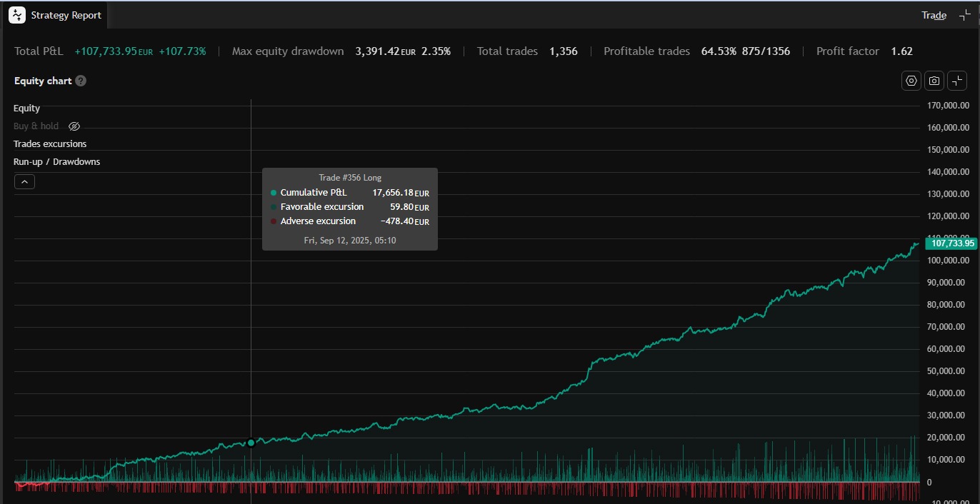
Task: Click the Equity chart heading
Action: [43, 81]
